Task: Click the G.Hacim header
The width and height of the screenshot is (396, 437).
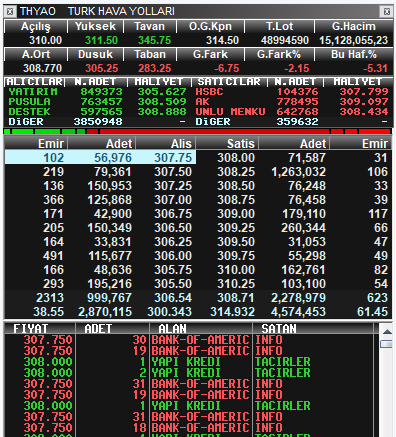Action: point(354,27)
